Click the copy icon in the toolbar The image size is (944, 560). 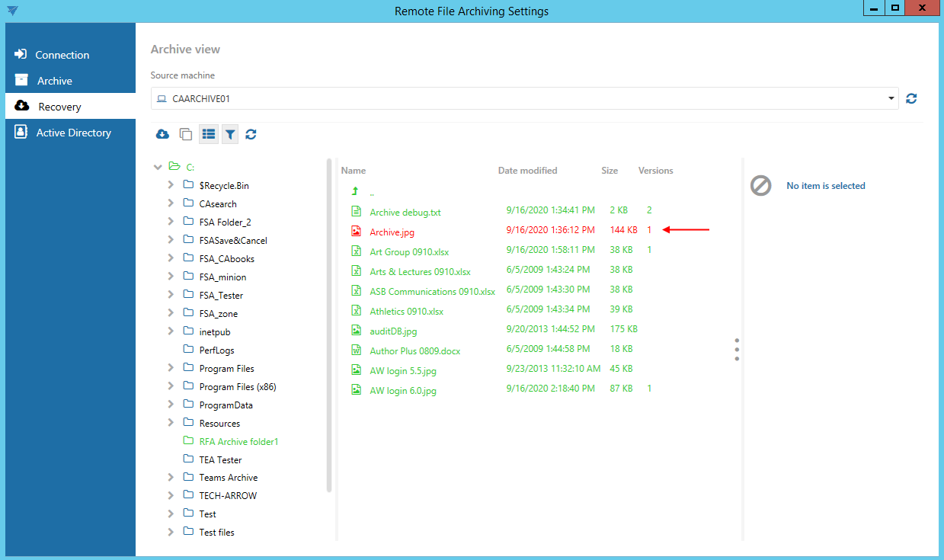[x=185, y=135]
